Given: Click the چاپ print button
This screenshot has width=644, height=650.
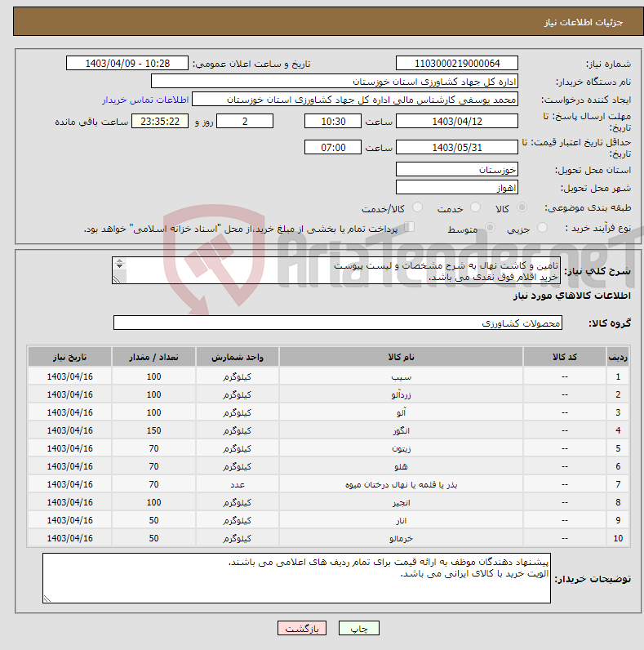Looking at the screenshot, I should tap(359, 628).
